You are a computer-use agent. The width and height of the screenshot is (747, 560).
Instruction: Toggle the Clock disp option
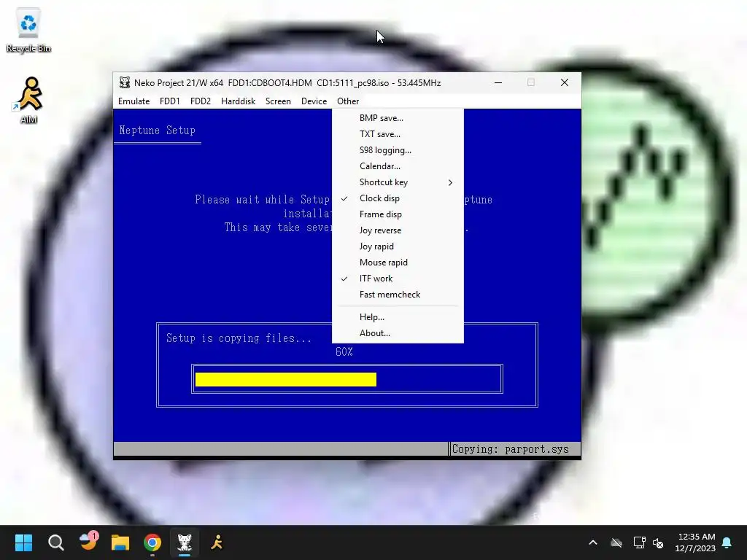(x=398, y=198)
